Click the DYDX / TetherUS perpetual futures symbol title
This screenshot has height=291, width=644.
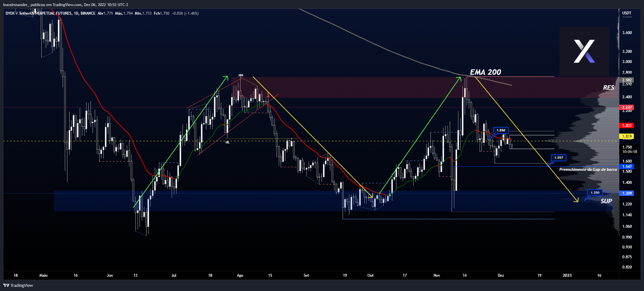pyautogui.click(x=51, y=13)
